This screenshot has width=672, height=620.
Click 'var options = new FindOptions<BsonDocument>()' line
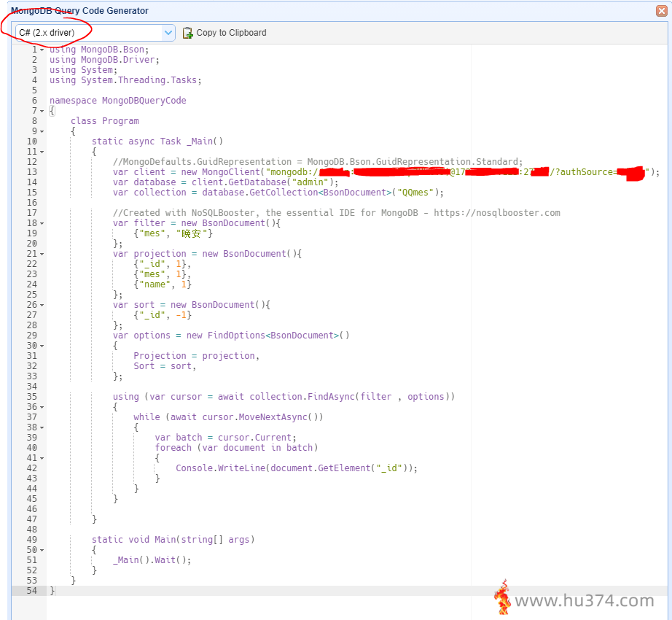(x=231, y=336)
